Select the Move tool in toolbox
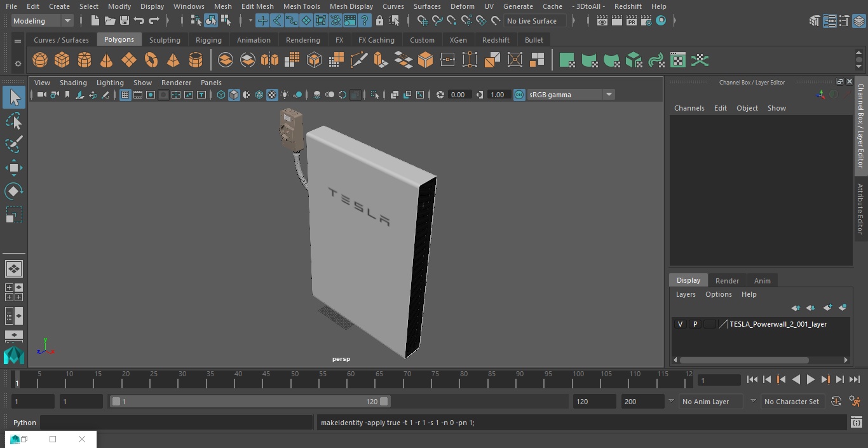The image size is (868, 448). [x=13, y=168]
